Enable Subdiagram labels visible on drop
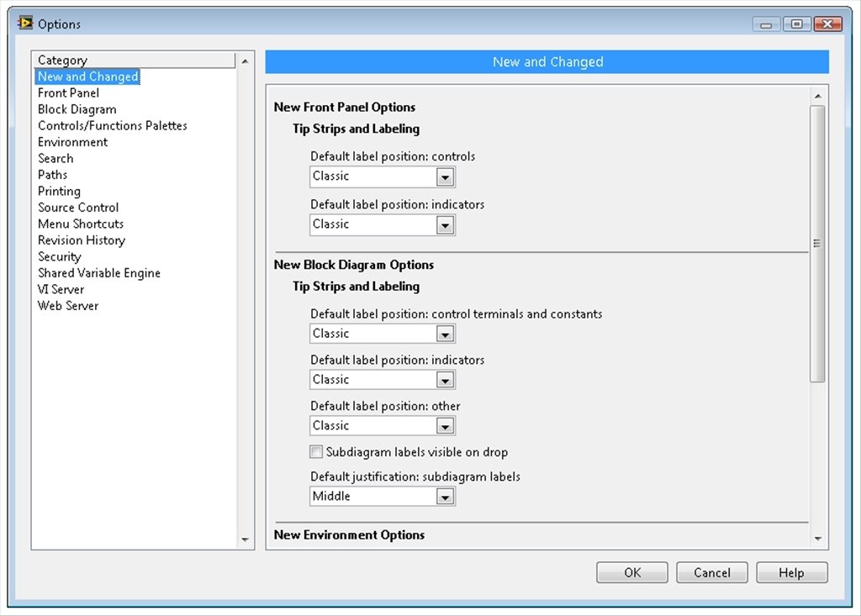The width and height of the screenshot is (861, 616). pyautogui.click(x=316, y=452)
